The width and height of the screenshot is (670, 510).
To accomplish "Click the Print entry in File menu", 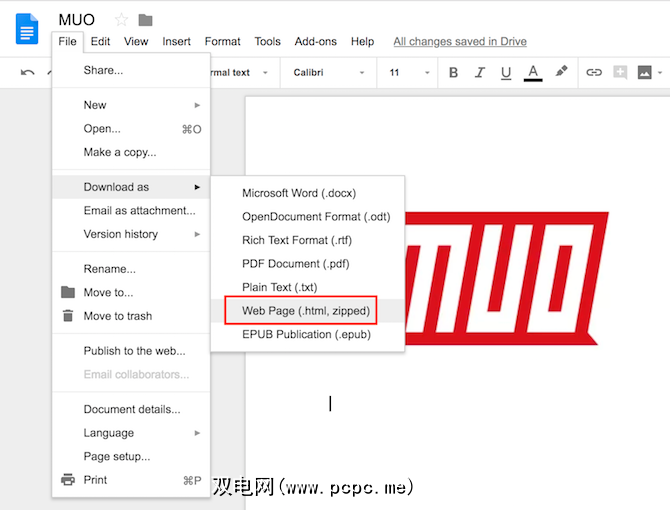I will tap(131, 480).
